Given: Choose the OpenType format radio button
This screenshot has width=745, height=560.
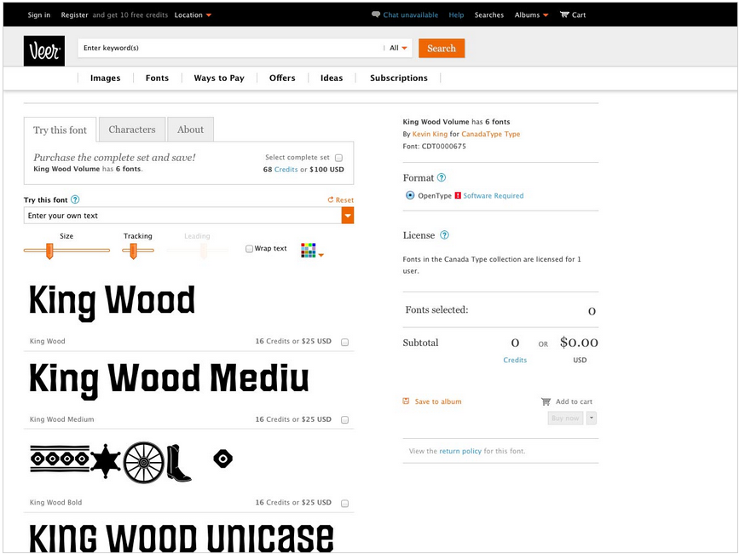Looking at the screenshot, I should click(410, 195).
